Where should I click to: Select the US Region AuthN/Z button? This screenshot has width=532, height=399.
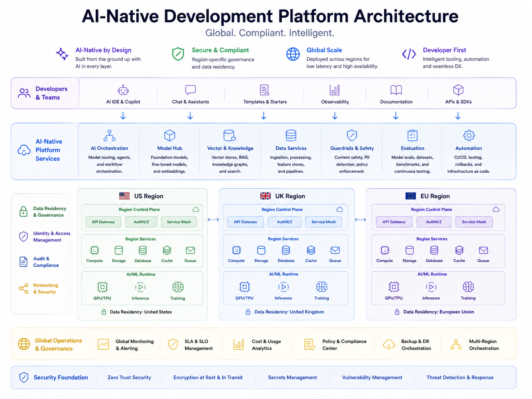pyautogui.click(x=141, y=222)
